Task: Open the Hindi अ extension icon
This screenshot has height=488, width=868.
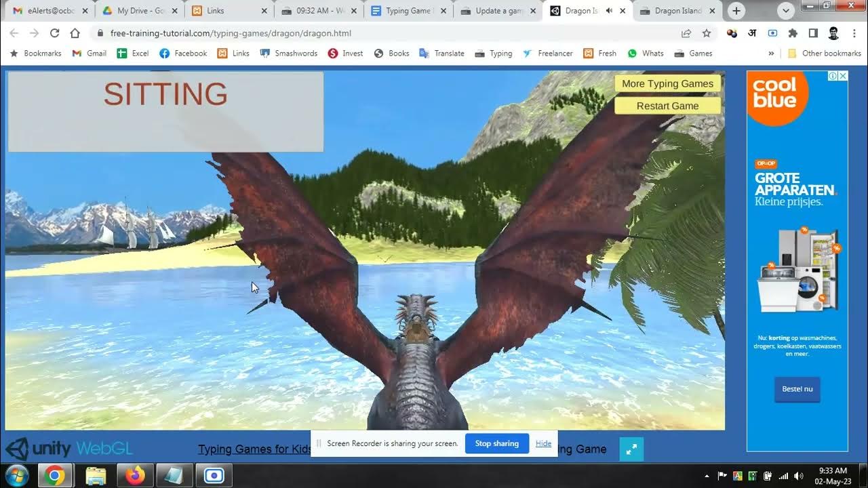Action: (x=752, y=33)
